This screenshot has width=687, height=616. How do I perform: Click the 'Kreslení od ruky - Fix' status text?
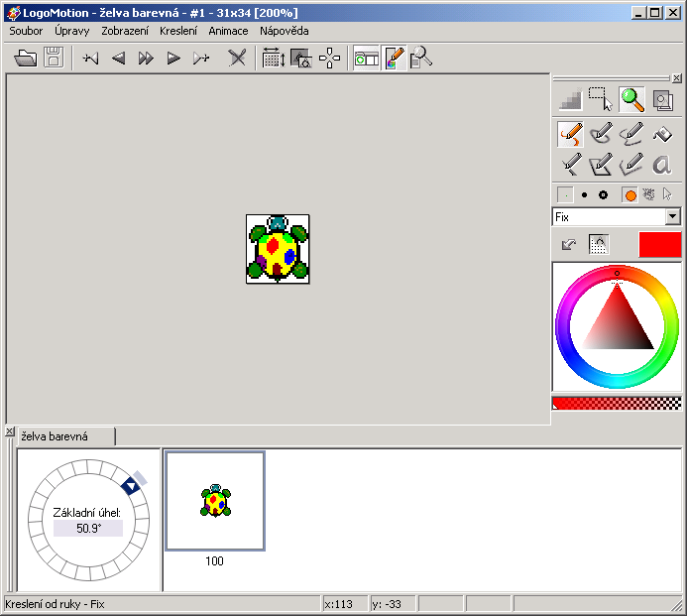tap(55, 604)
